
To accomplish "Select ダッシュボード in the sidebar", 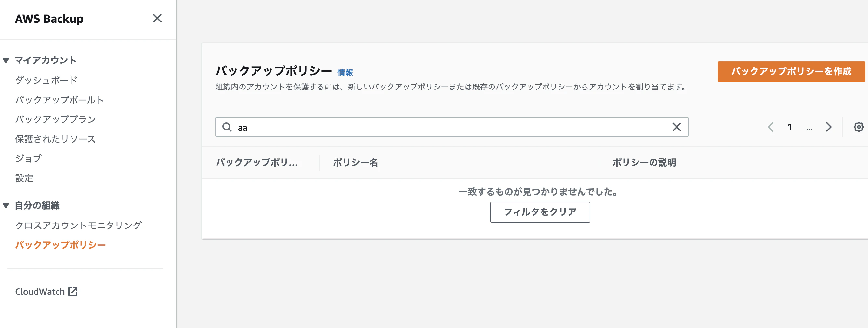I will (46, 80).
